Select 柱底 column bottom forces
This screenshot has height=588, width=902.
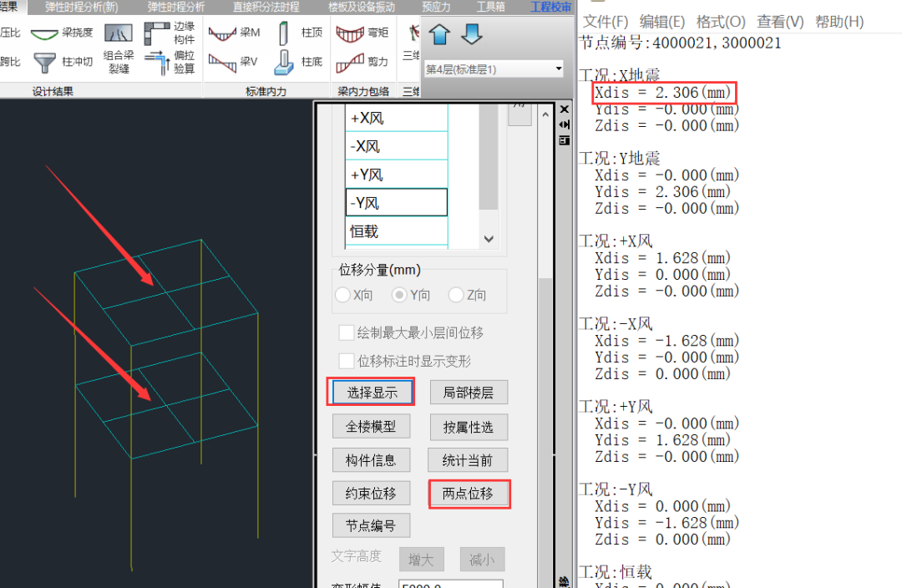pyautogui.click(x=298, y=62)
